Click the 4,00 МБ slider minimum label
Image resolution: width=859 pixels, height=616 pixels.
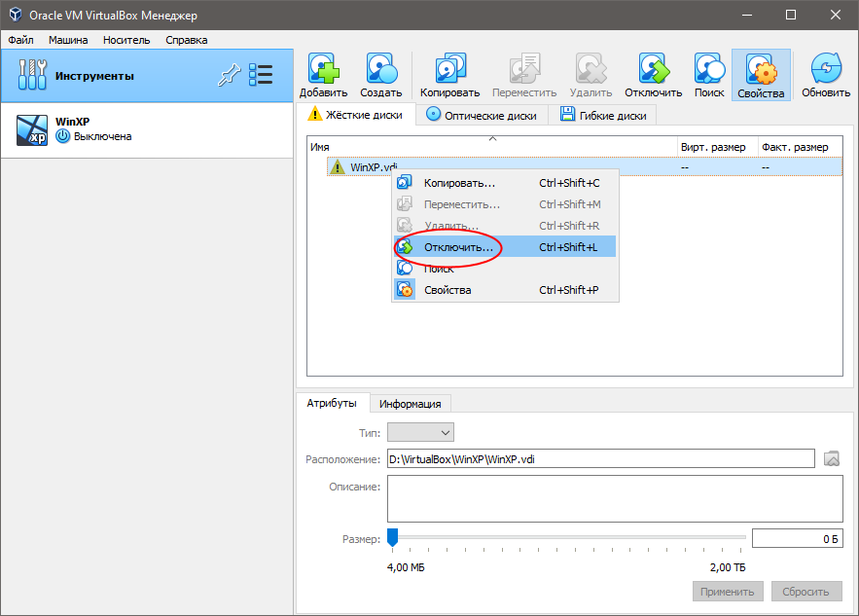point(406,567)
